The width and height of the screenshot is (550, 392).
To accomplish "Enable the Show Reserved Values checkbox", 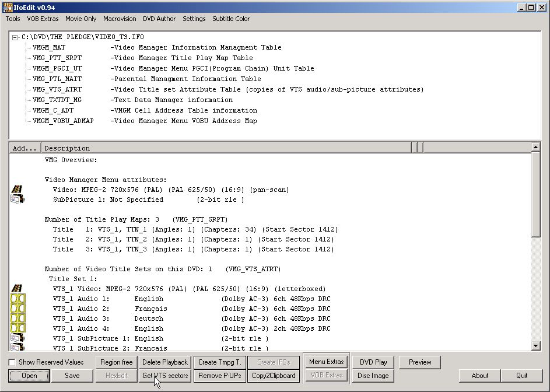I will (x=12, y=362).
